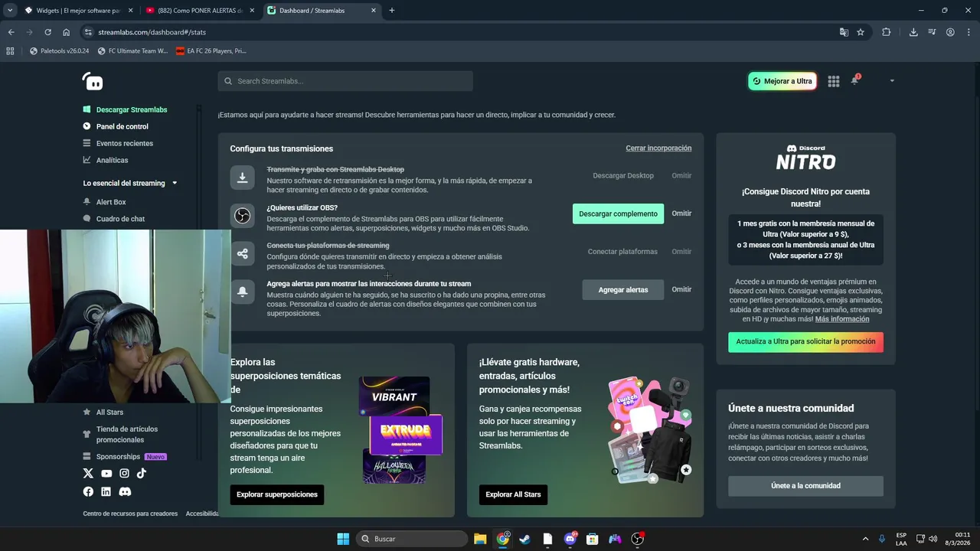Click the share icon beside Conecta tus plataformas
980x551 pixels.
tap(242, 253)
